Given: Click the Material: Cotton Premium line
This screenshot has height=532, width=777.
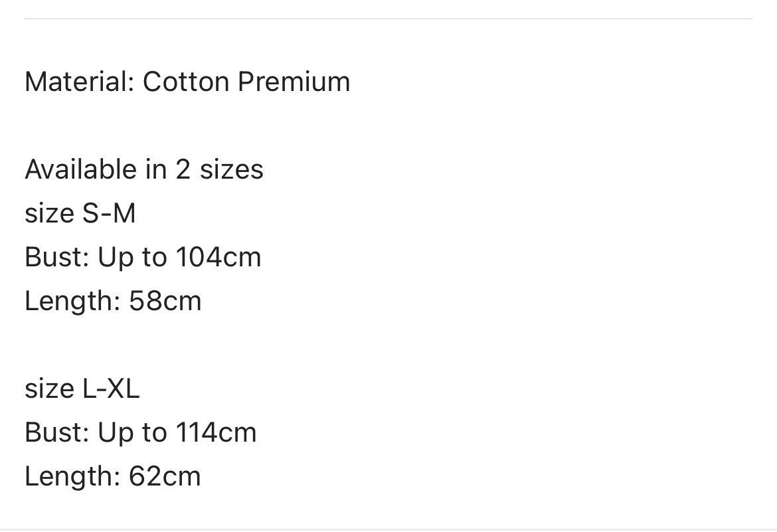Looking at the screenshot, I should tap(187, 81).
